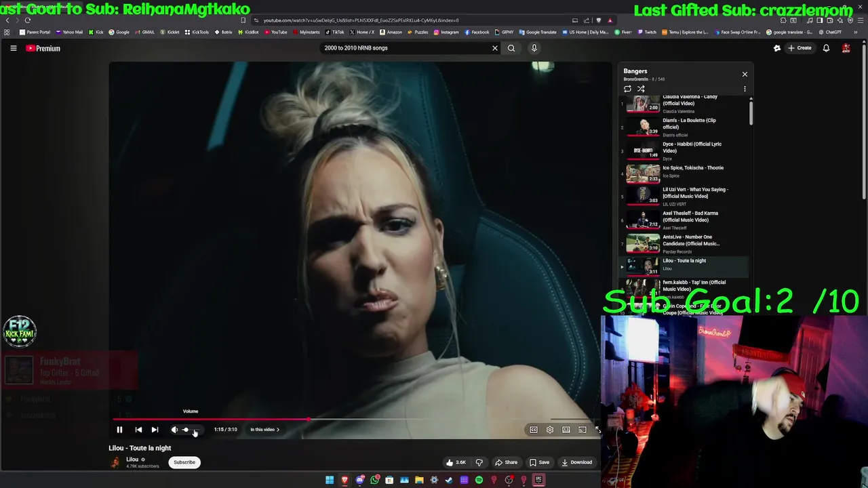This screenshot has height=488, width=868.
Task: Select 'Lilou - Toute la night' playlist entry
Action: (685, 266)
